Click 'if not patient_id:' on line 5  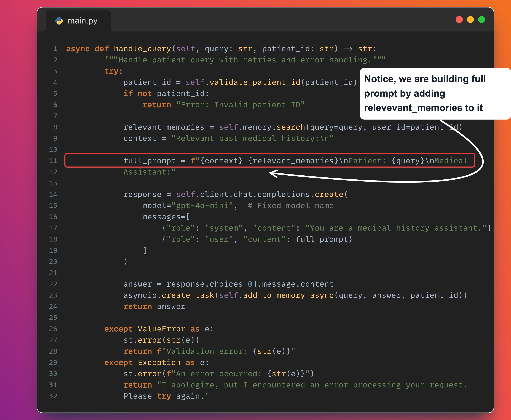[x=166, y=94]
